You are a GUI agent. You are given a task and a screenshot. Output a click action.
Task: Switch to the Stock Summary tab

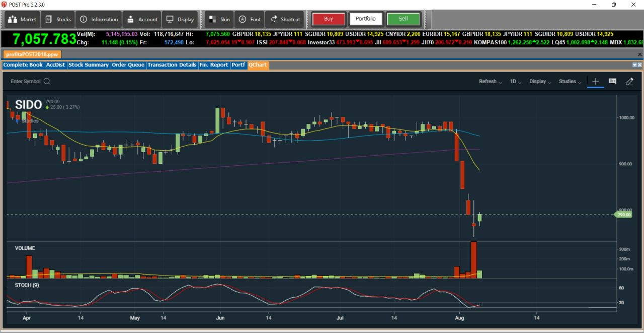[89, 65]
